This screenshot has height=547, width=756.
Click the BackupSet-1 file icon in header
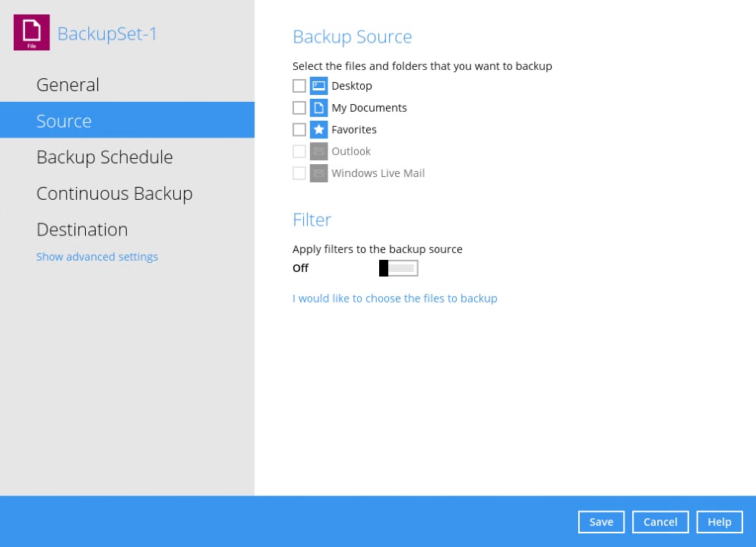(30, 32)
